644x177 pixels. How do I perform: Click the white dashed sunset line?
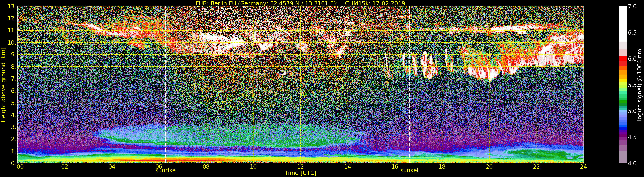(410, 85)
